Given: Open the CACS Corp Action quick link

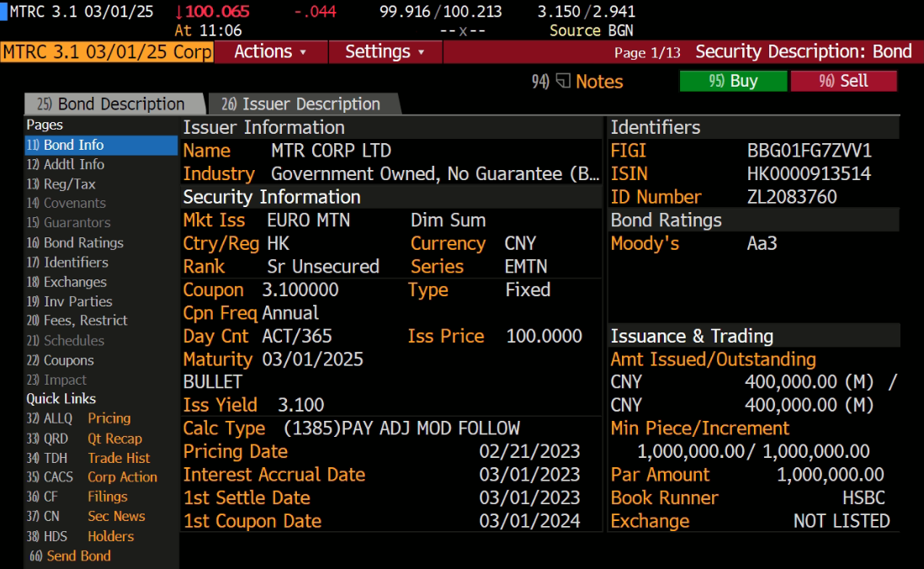Looking at the screenshot, I should pyautogui.click(x=92, y=477).
